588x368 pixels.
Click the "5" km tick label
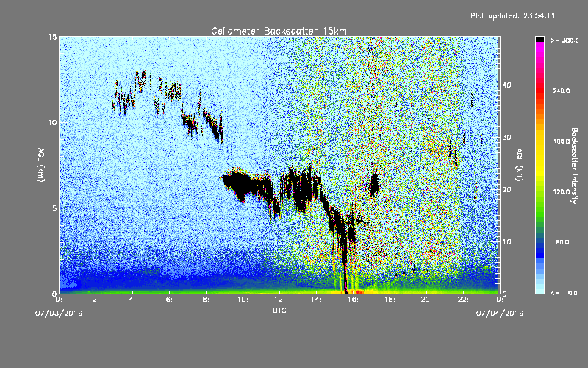coord(54,208)
